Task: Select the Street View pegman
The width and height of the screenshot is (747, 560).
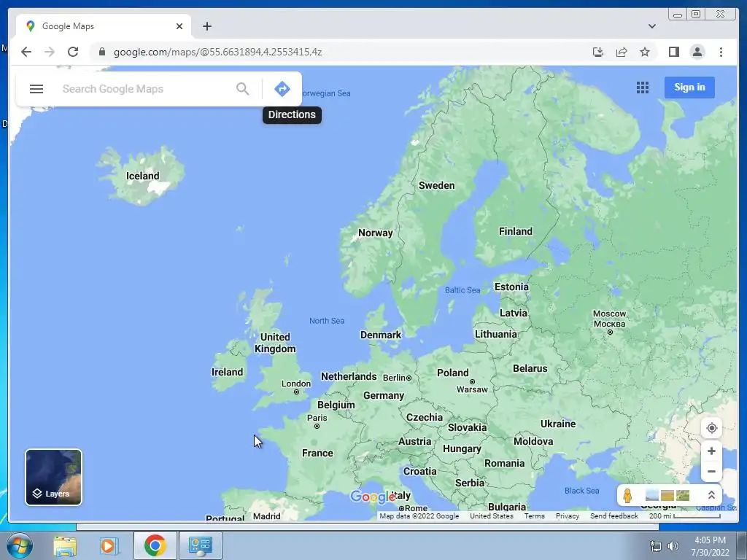Action: coord(627,495)
